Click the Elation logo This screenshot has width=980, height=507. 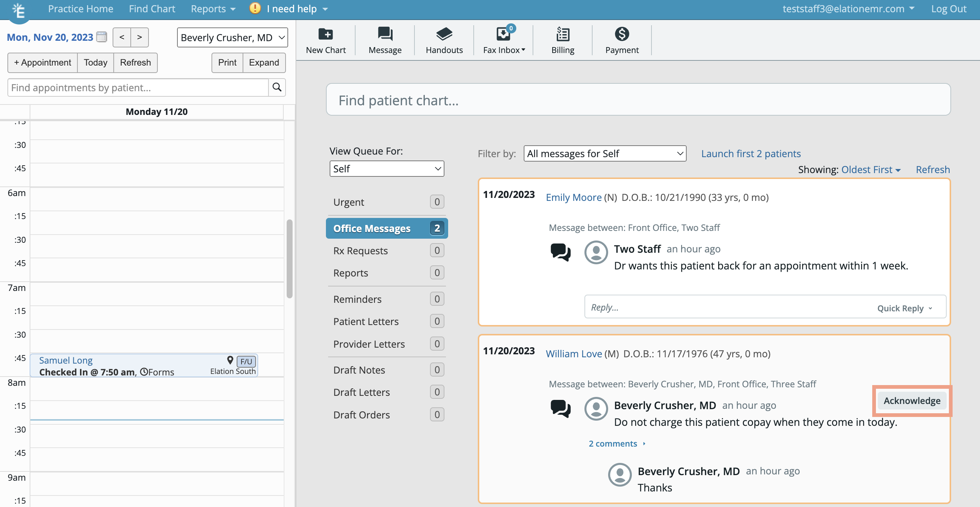pos(19,10)
